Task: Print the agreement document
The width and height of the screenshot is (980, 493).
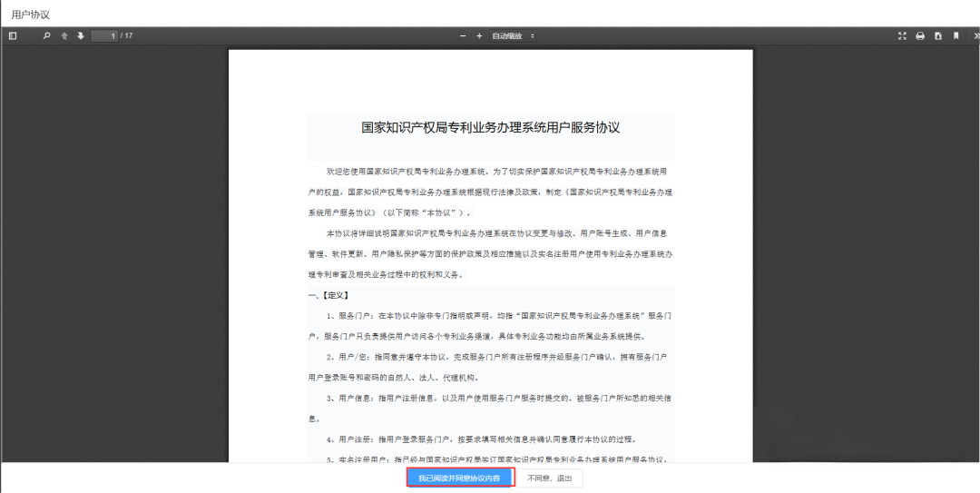Action: (920, 35)
